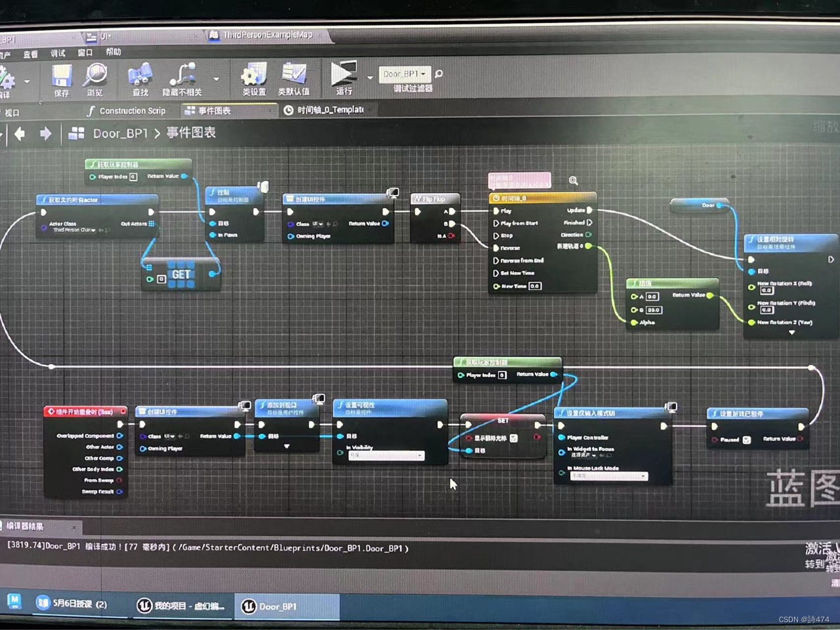Open In Mouse Lock Mode combo box
The width and height of the screenshot is (840, 630).
[x=608, y=476]
